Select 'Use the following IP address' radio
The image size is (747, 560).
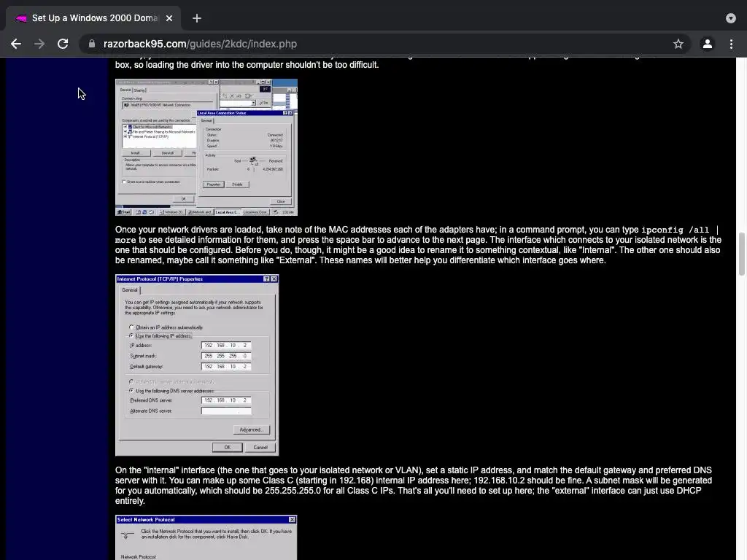pyautogui.click(x=132, y=335)
